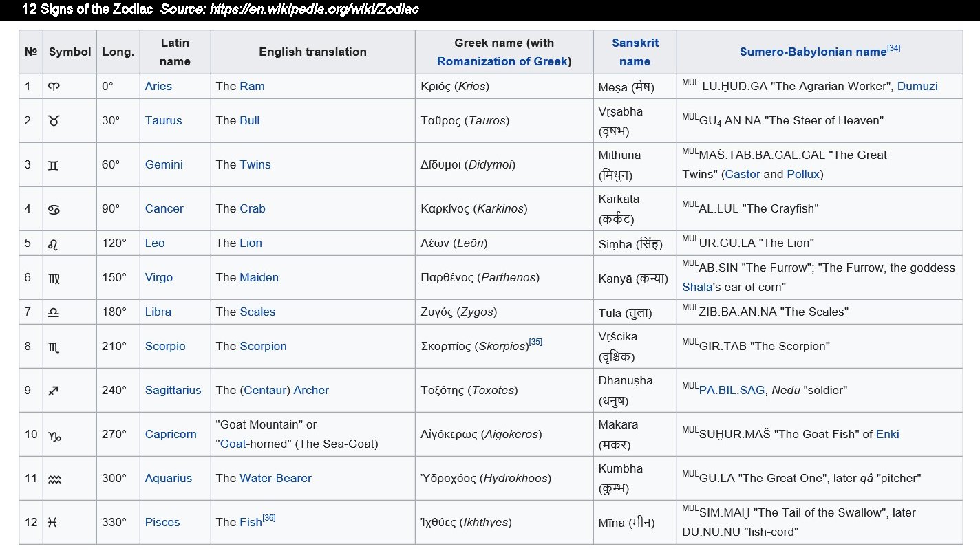The width and height of the screenshot is (980, 553).
Task: Follow the Twins link
Action: (x=255, y=164)
